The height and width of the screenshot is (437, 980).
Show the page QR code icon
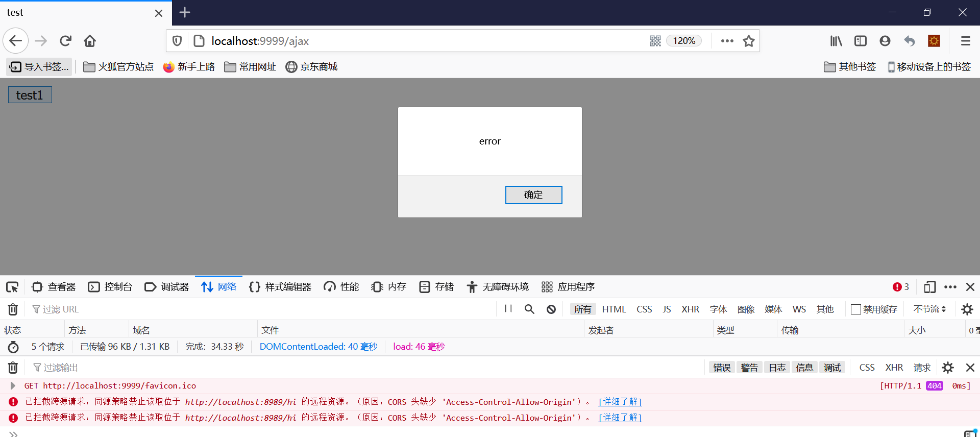655,41
